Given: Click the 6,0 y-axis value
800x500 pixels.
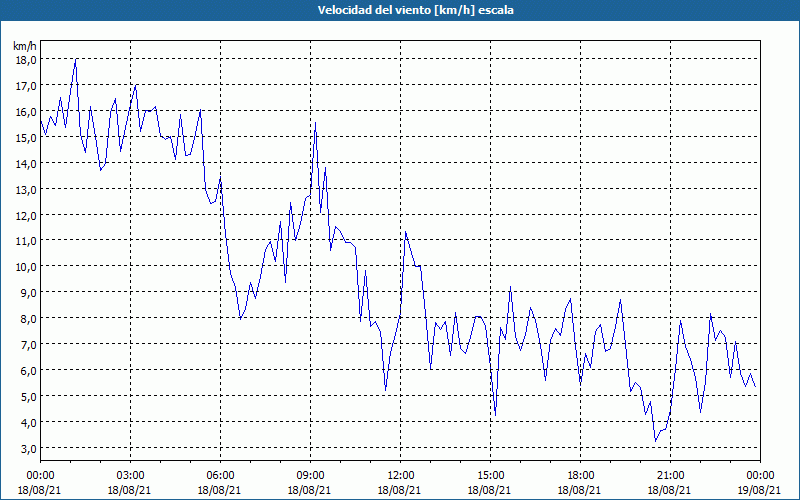Looking at the screenshot, I should click(x=28, y=371).
